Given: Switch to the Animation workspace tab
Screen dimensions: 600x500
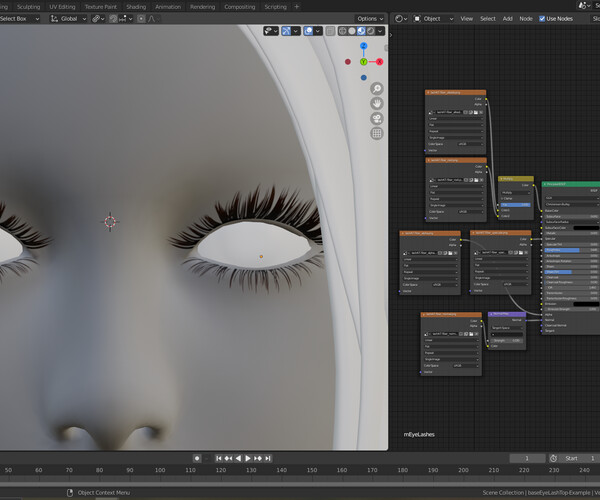Looking at the screenshot, I should pos(168,7).
